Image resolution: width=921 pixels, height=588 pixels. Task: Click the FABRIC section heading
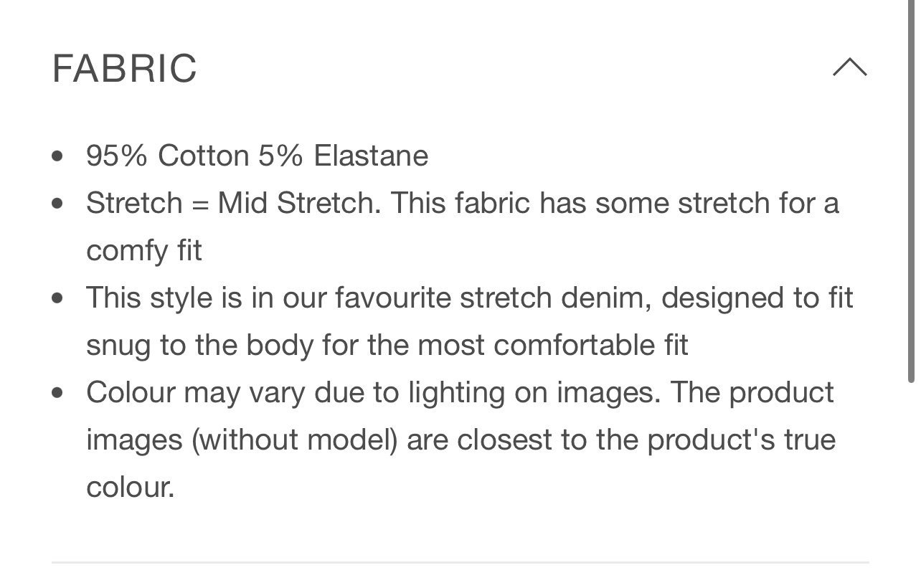(x=124, y=68)
